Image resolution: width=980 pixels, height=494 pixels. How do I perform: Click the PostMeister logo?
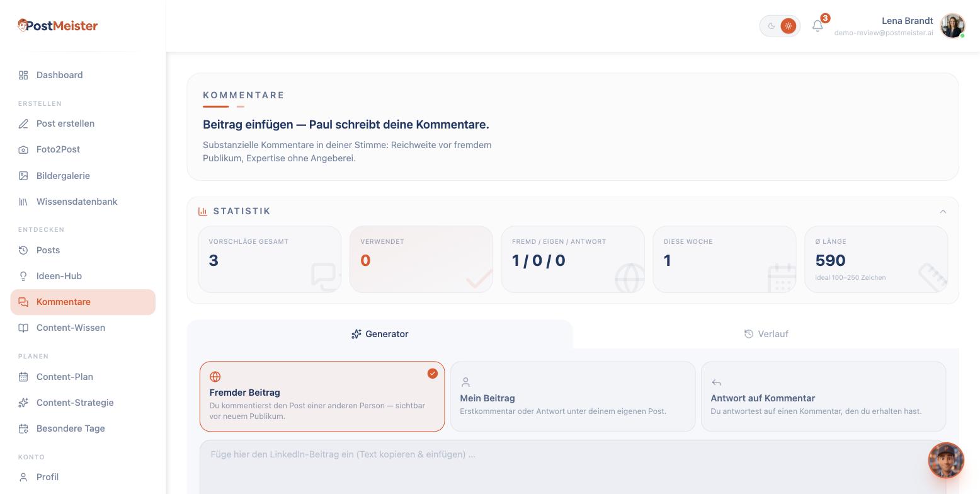57,26
